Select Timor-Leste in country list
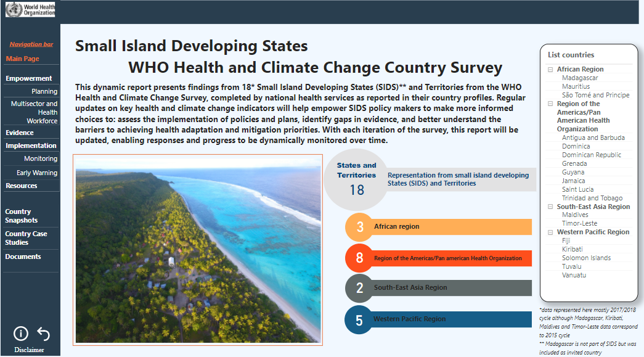This screenshot has height=357, width=644. [x=579, y=223]
